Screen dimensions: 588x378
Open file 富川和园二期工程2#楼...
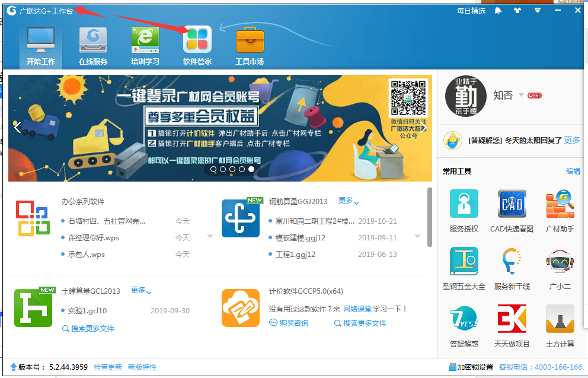(315, 221)
